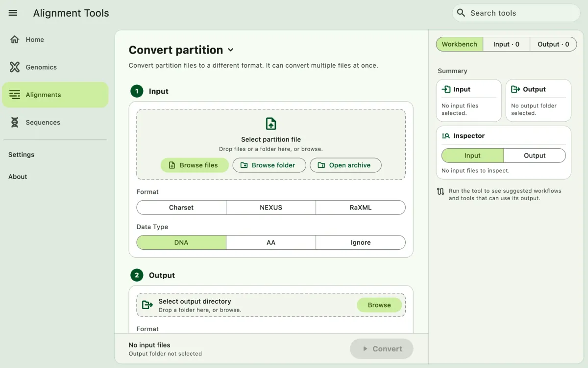Click the Open archive button
Viewport: 588px width, 368px height.
(345, 165)
